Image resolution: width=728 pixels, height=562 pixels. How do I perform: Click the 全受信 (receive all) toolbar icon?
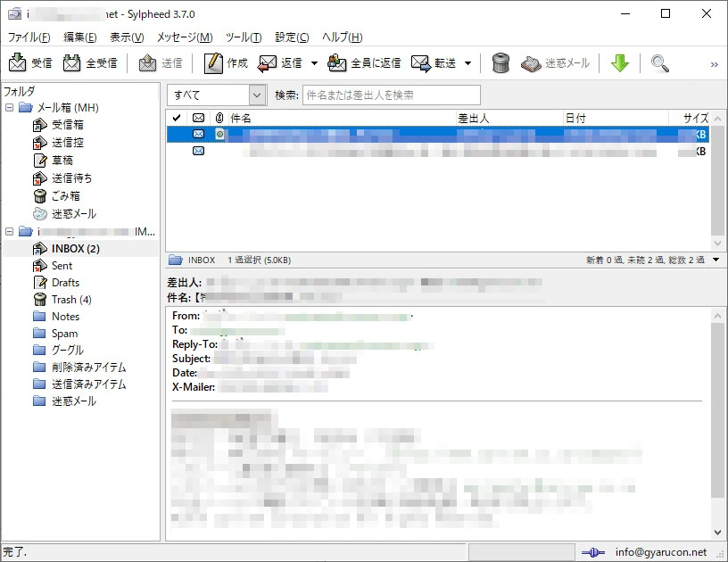click(x=72, y=63)
